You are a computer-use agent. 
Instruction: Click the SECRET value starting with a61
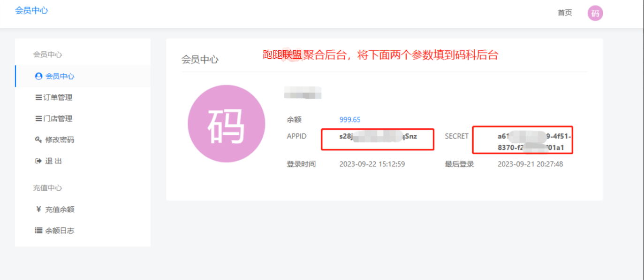pyautogui.click(x=535, y=142)
